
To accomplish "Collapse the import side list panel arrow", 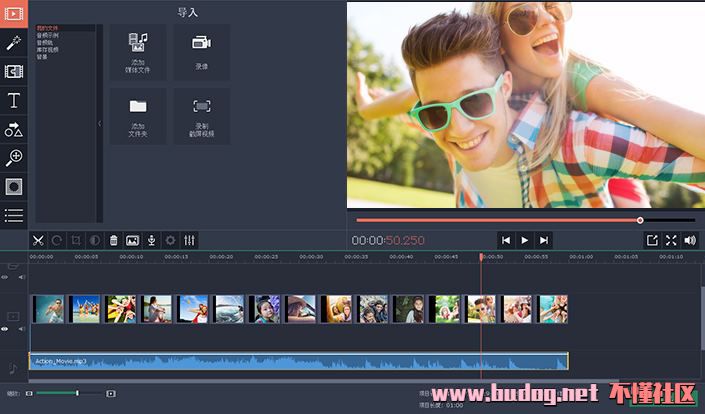I will [99, 124].
